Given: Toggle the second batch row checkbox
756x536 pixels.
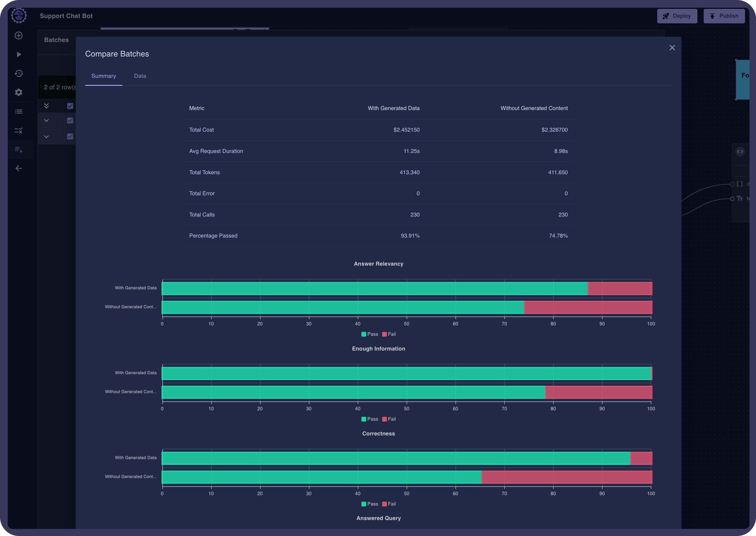Looking at the screenshot, I should pos(70,136).
